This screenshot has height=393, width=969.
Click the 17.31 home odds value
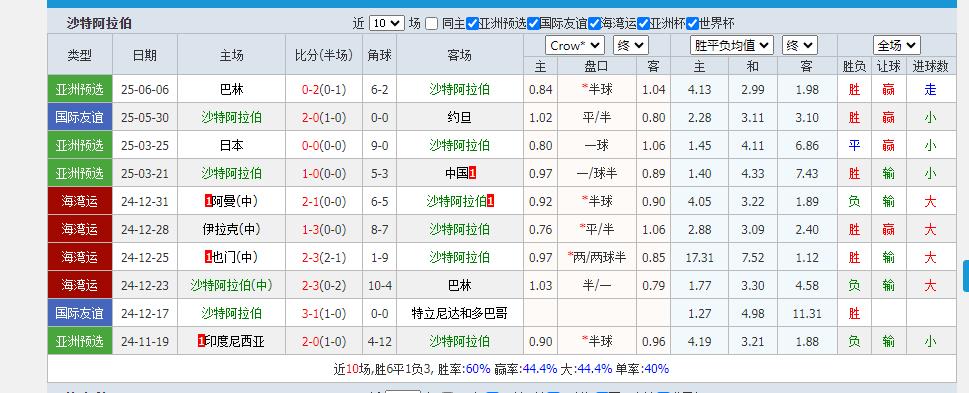tap(699, 257)
